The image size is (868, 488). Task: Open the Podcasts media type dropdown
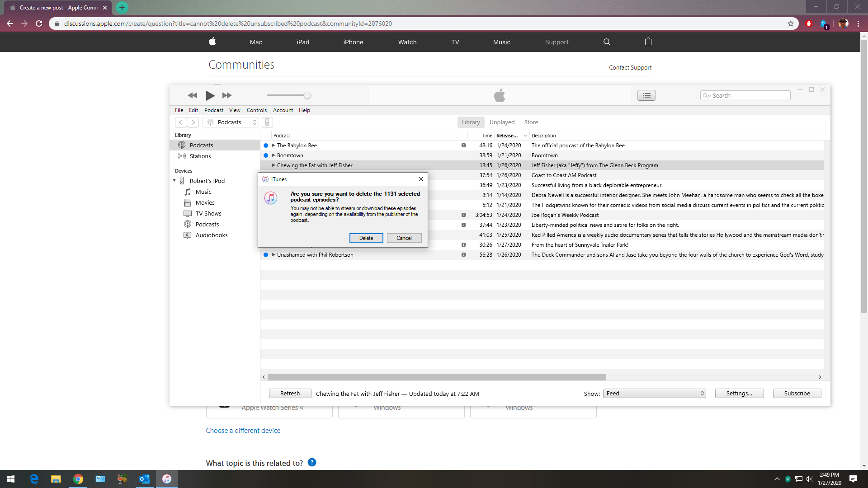(231, 122)
